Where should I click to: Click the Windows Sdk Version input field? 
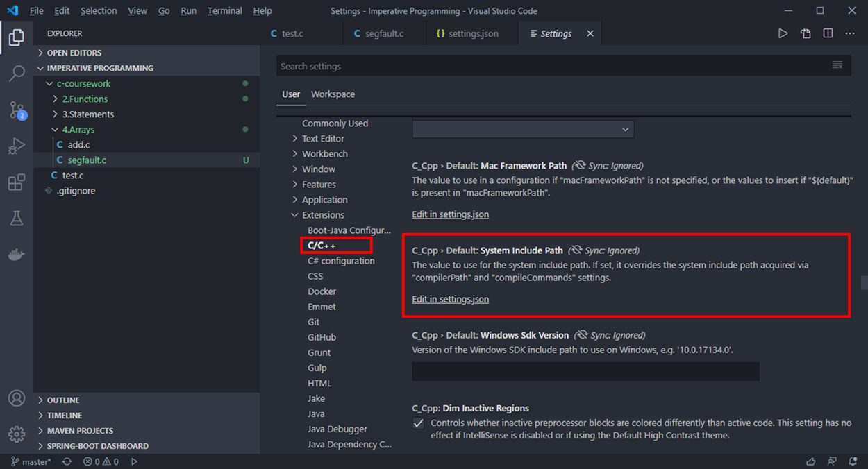click(x=585, y=371)
